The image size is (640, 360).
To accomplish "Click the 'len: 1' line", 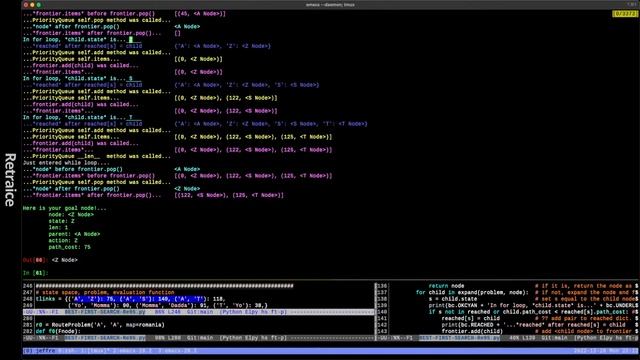I will coord(58,228).
